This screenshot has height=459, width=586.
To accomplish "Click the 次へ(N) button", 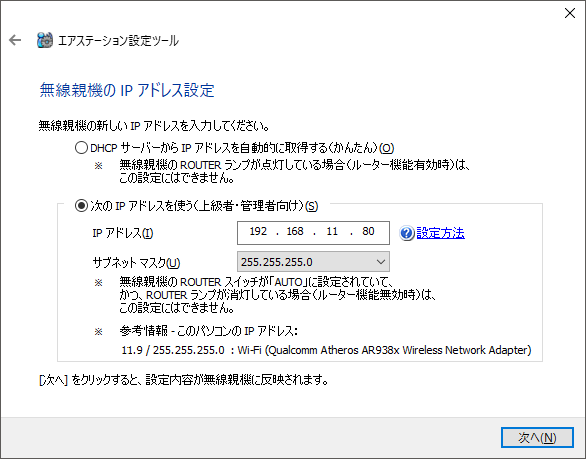I will tap(537, 437).
